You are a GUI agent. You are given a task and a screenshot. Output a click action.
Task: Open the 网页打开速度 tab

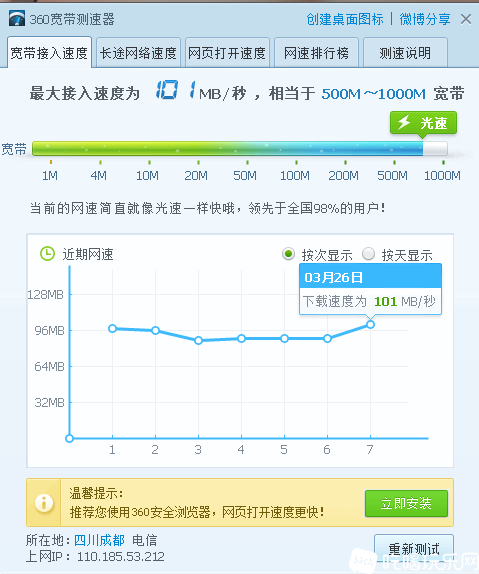tap(227, 53)
